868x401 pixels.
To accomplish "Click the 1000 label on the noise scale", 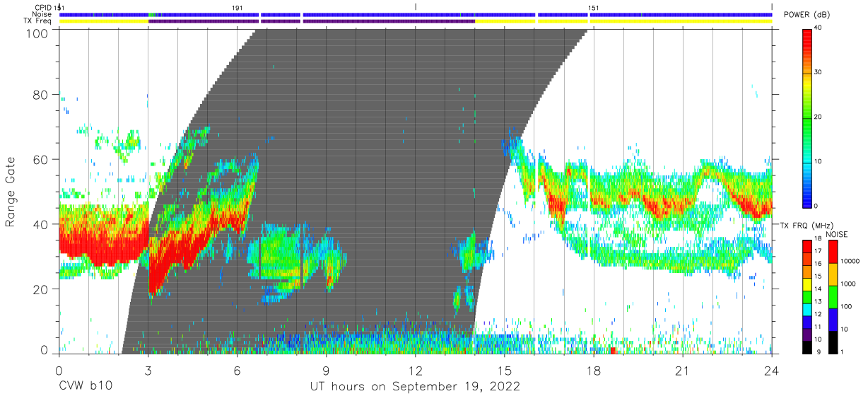I will 849,284.
